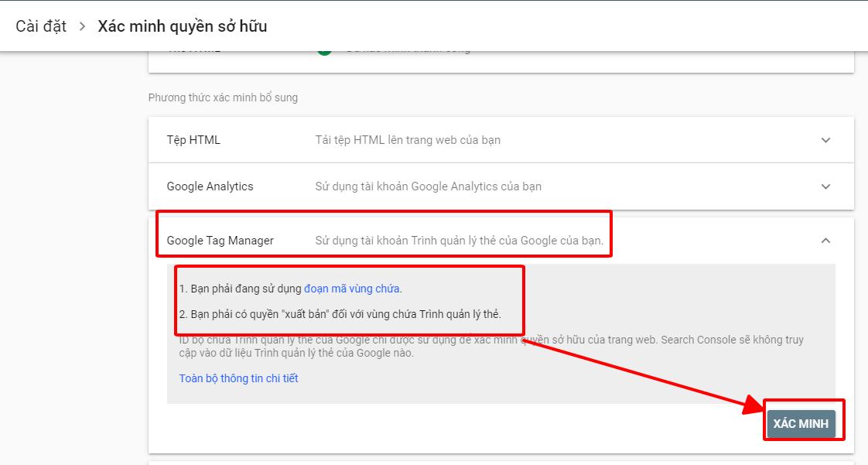
Task: Click requirement 2 about "xuất bản" permission
Action: (340, 314)
